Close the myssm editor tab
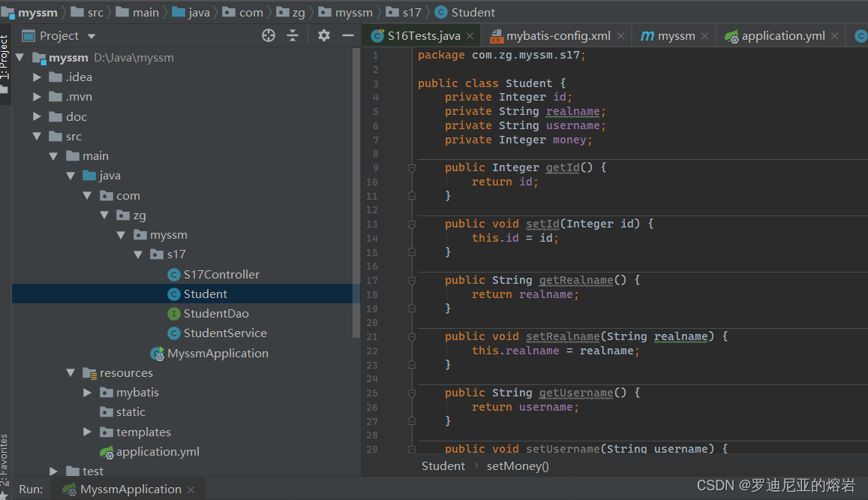The image size is (868, 500). [704, 36]
